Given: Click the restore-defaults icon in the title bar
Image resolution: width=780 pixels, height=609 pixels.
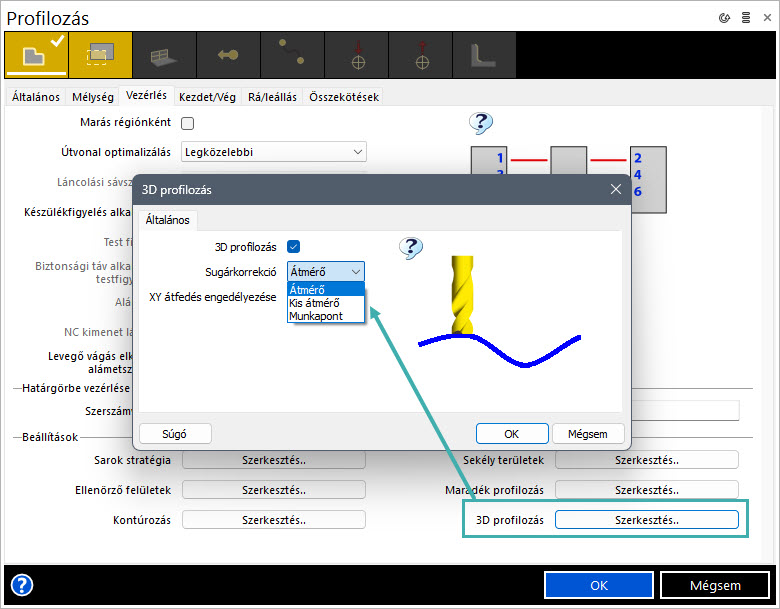Looking at the screenshot, I should pos(724,18).
